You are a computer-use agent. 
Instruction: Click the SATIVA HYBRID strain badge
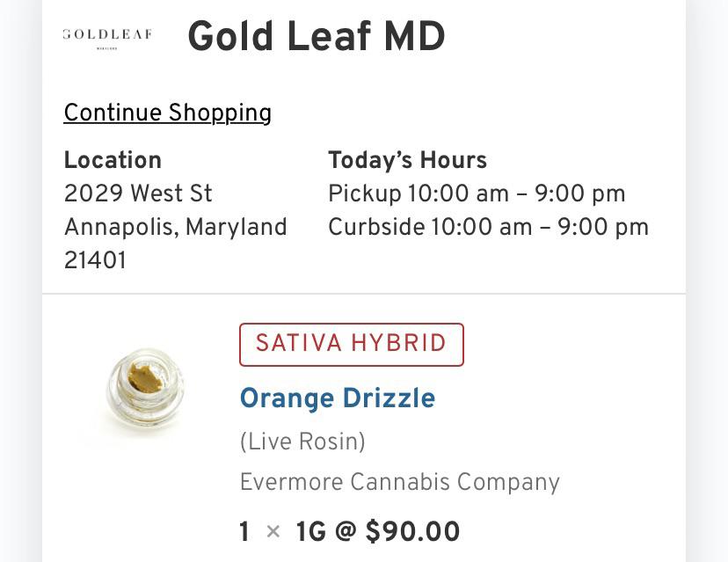click(351, 344)
